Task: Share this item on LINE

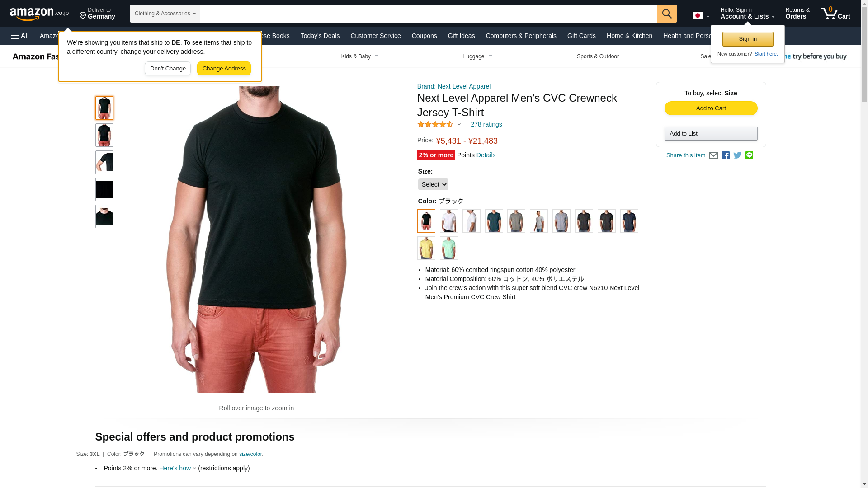Action: [x=749, y=155]
